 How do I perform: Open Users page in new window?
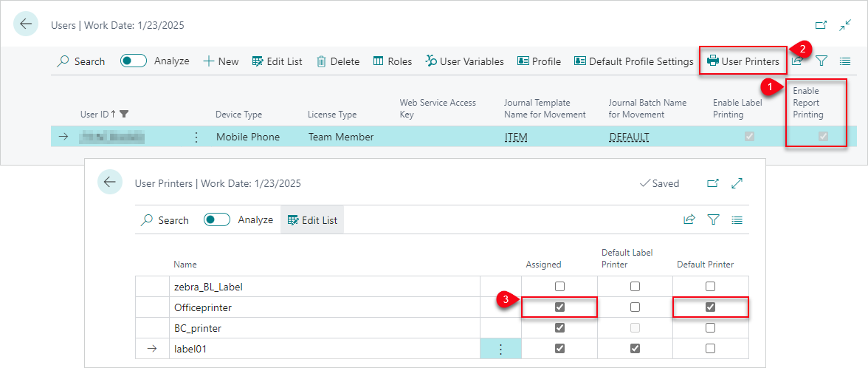coord(821,25)
